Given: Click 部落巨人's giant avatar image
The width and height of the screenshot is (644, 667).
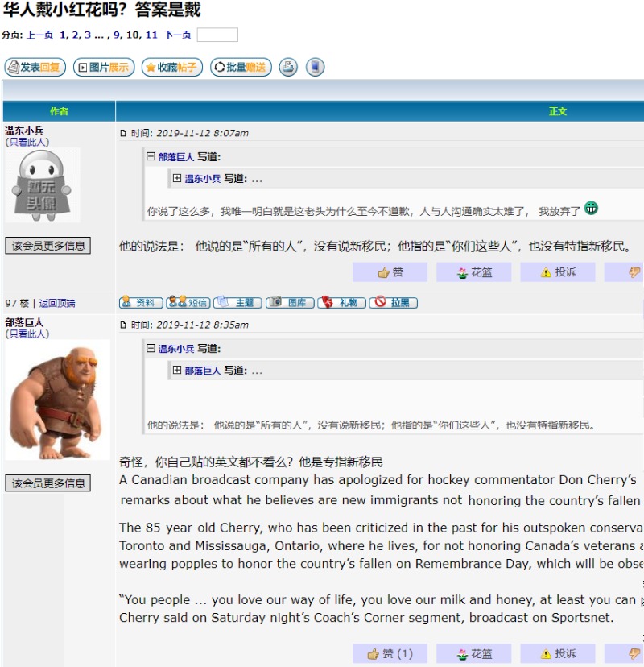Looking at the screenshot, I should (x=57, y=400).
